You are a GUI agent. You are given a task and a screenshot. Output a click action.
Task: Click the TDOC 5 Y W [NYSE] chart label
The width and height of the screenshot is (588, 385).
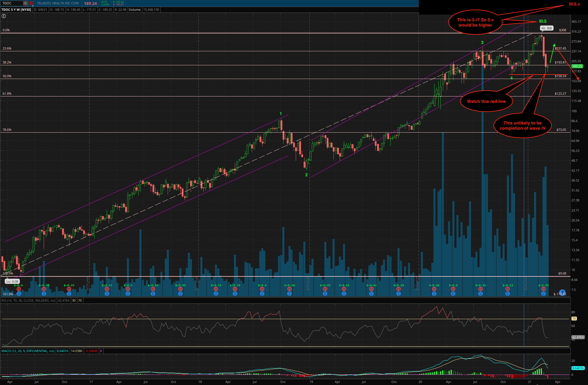tap(16, 10)
